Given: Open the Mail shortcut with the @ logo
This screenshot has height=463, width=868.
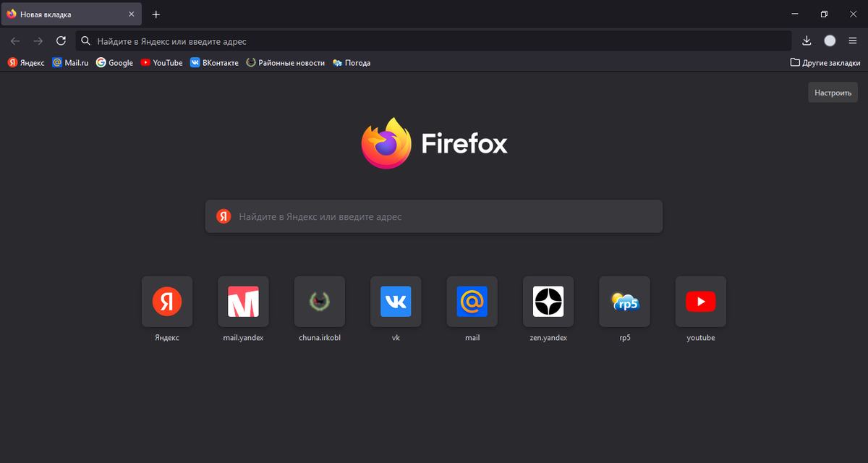Looking at the screenshot, I should 472,302.
